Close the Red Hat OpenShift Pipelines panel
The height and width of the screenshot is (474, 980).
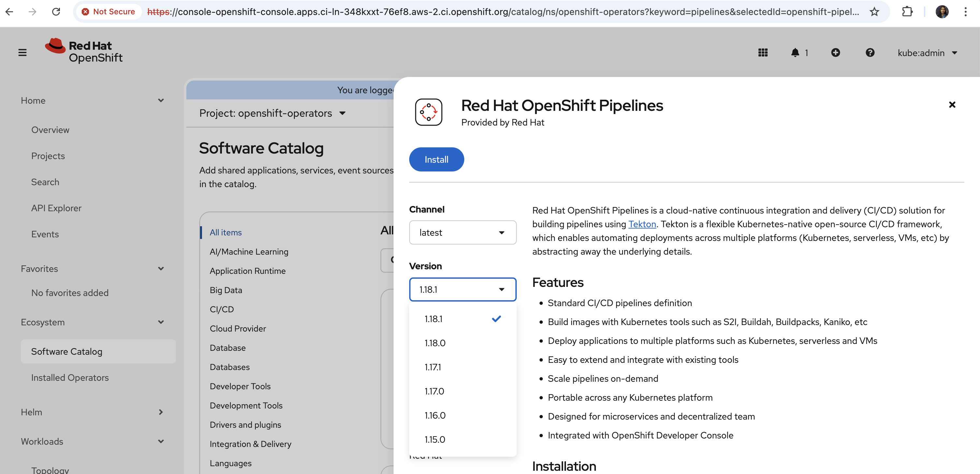point(952,105)
